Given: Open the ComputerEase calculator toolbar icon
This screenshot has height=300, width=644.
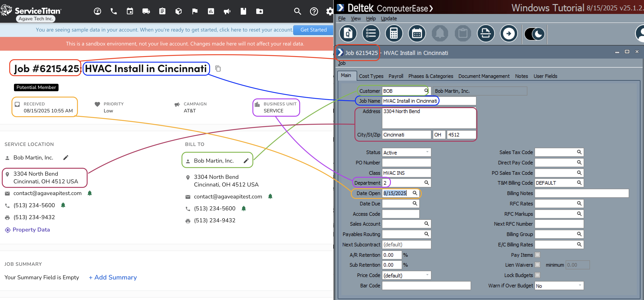Looking at the screenshot, I should (394, 33).
